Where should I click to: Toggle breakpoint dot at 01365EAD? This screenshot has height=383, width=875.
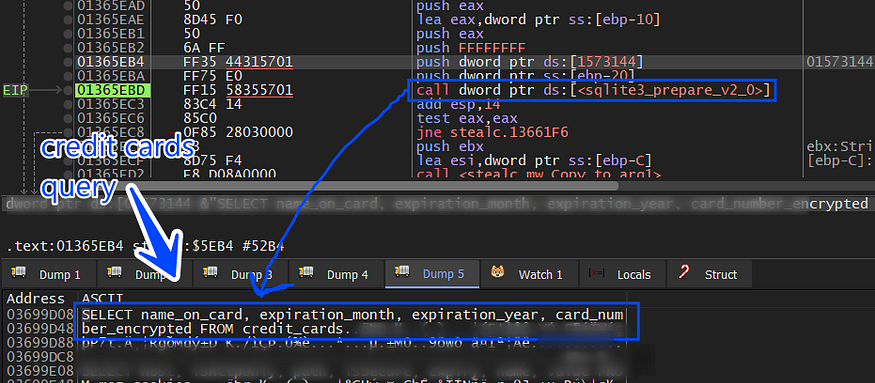coord(68,6)
